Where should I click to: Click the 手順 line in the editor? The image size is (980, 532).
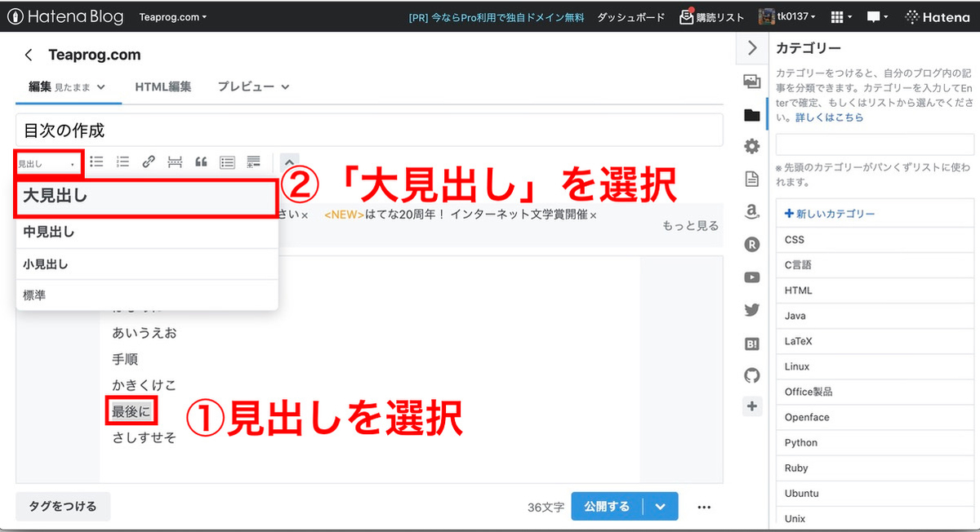coord(125,358)
